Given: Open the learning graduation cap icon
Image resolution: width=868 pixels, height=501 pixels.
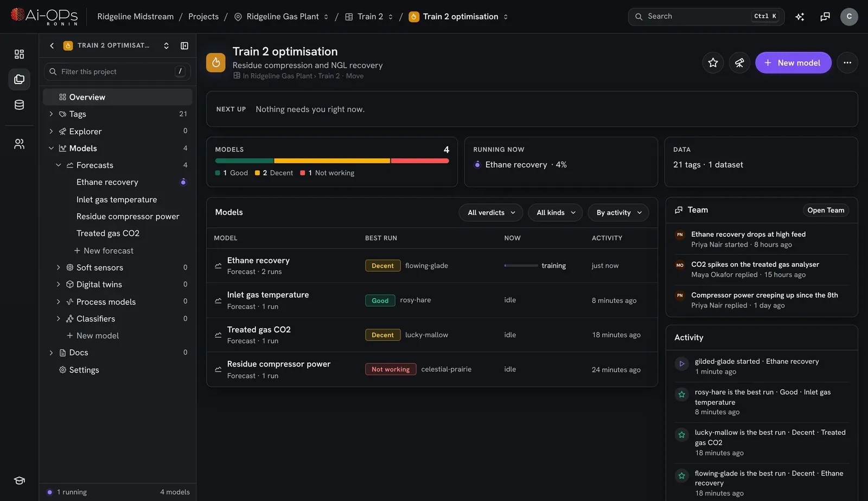Looking at the screenshot, I should pos(19,480).
